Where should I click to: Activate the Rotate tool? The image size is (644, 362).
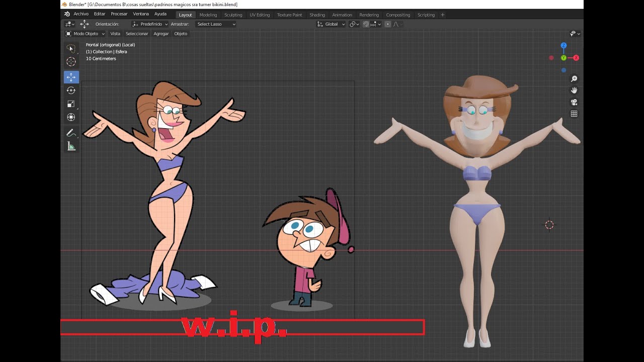pos(71,90)
